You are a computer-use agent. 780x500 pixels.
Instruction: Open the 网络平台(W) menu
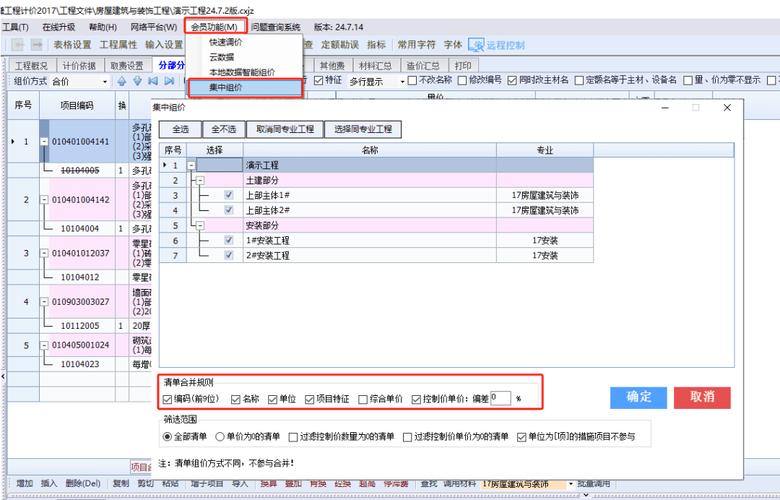pyautogui.click(x=154, y=27)
